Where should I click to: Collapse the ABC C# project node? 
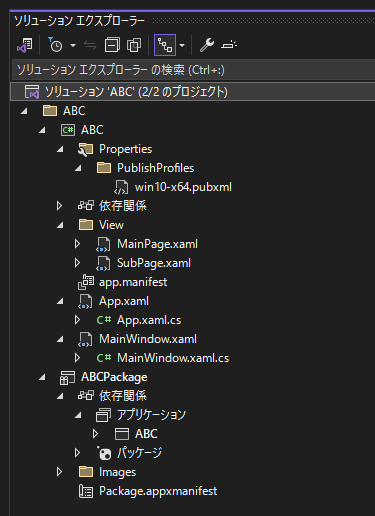click(42, 130)
